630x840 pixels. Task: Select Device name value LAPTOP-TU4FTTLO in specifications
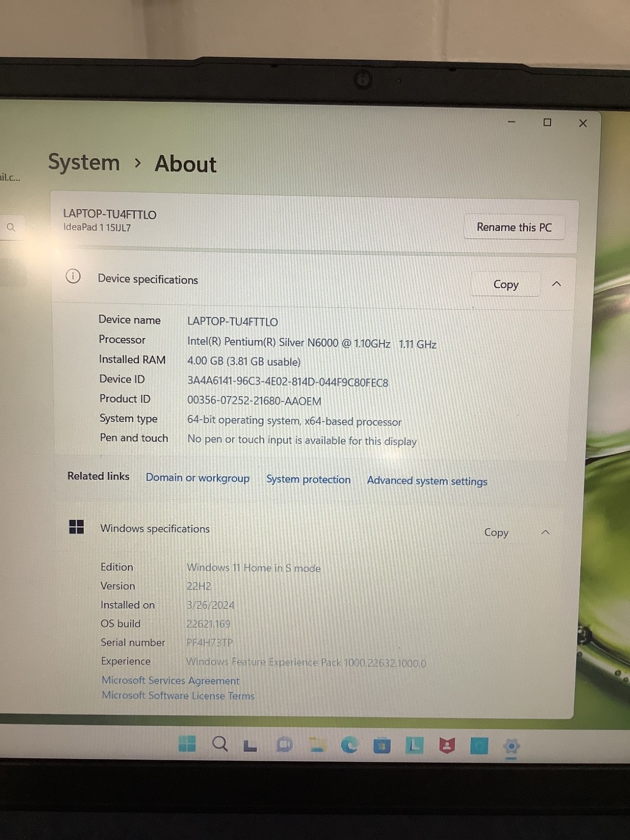pyautogui.click(x=233, y=321)
